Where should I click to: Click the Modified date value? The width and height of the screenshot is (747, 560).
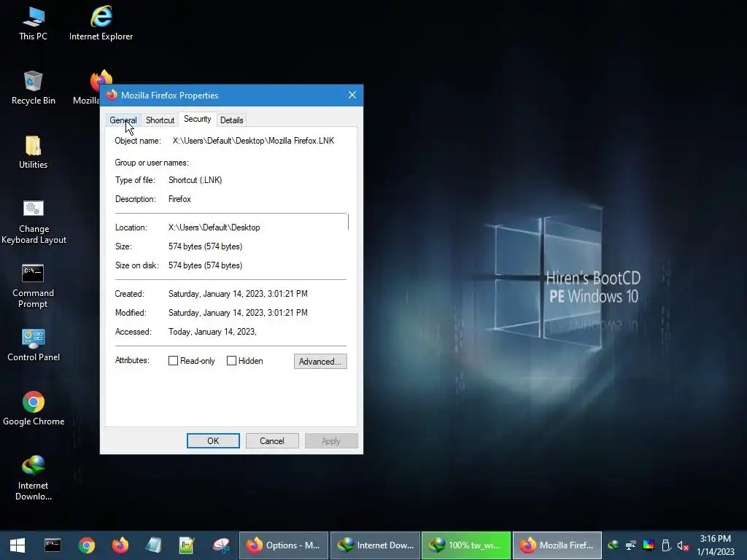point(238,313)
